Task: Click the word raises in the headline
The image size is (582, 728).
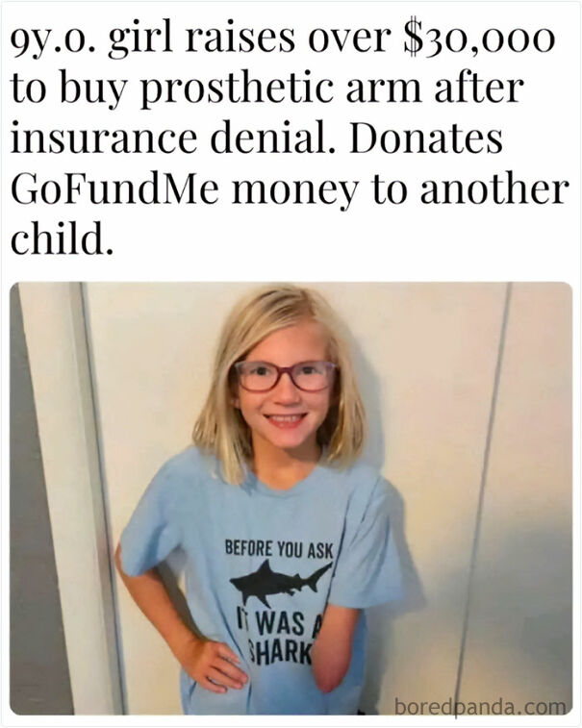Action: (x=240, y=40)
